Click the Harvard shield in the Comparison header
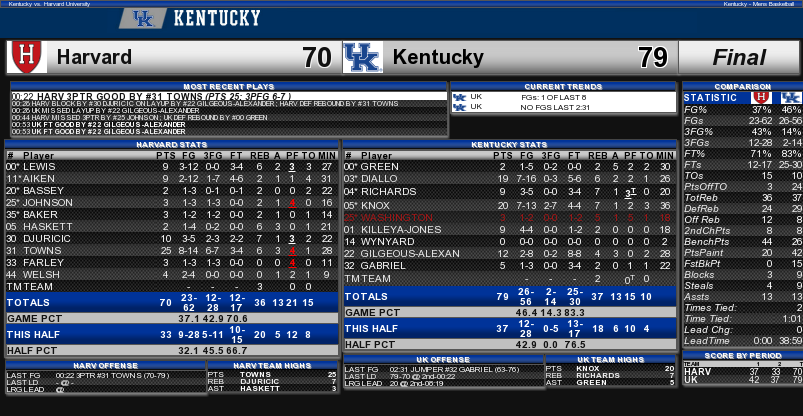Image resolution: width=803 pixels, height=416 pixels. pyautogui.click(x=759, y=97)
